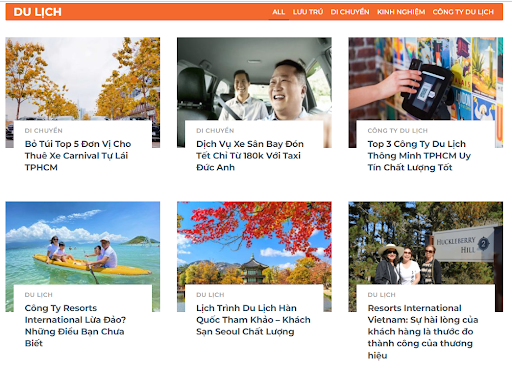This screenshot has width=512, height=365.
Task: Open the Carnival car rental article thumbnail
Action: click(x=83, y=79)
